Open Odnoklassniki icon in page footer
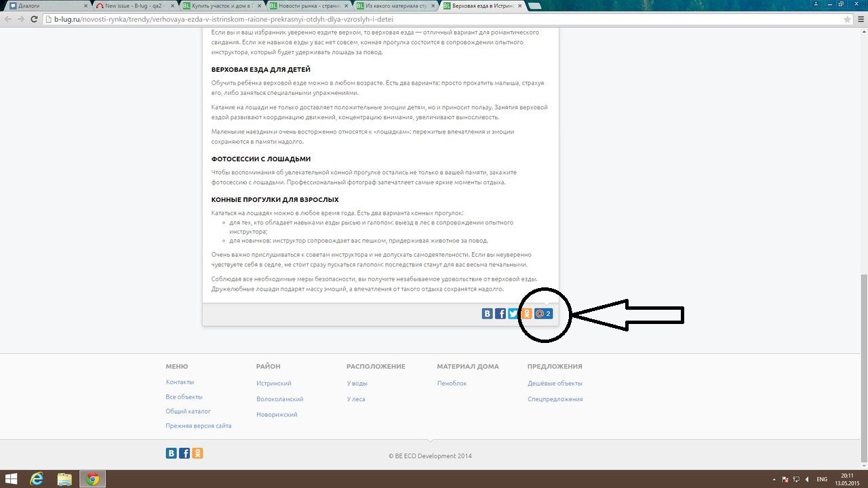 (x=197, y=453)
